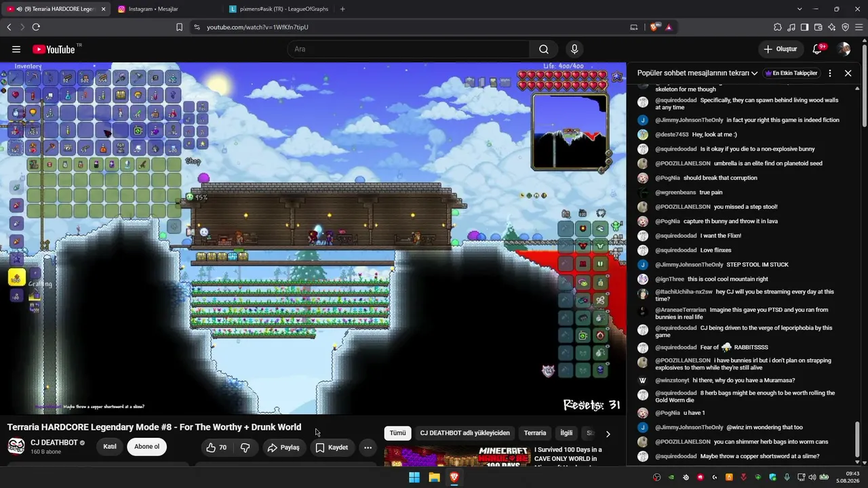The height and width of the screenshot is (488, 868).
Task: Save the video with Kaydet
Action: [x=332, y=447]
